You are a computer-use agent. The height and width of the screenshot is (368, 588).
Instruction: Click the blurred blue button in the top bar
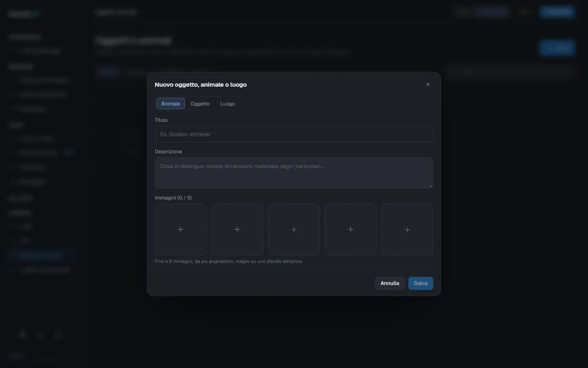558,12
